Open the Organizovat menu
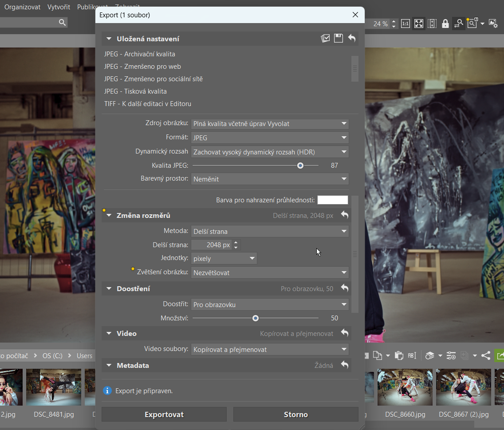 [22, 7]
